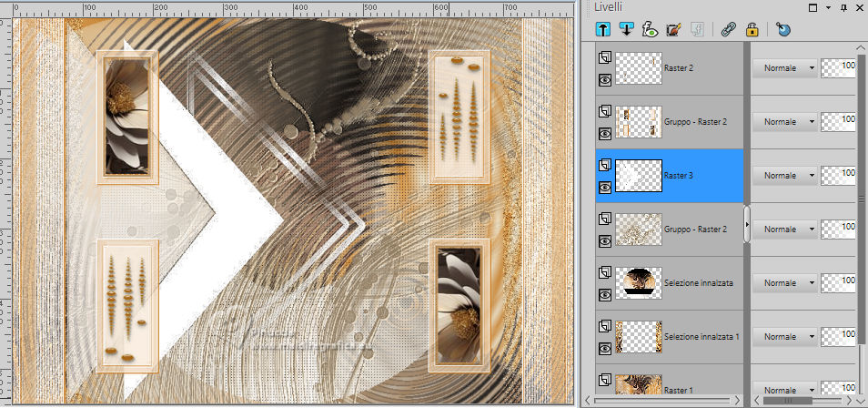Viewport: 868px width, 408px height.
Task: Click the layer type icon of Selezione innalzata
Action: pyautogui.click(x=605, y=272)
